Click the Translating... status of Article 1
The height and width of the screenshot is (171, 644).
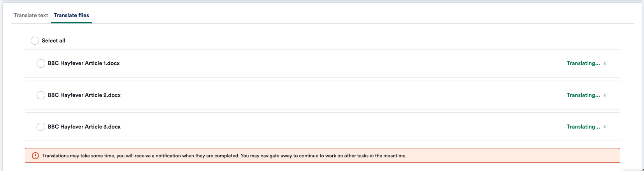[x=583, y=63]
